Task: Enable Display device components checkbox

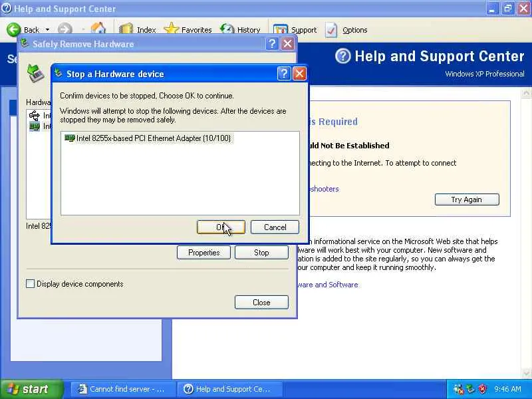Action: [30, 284]
